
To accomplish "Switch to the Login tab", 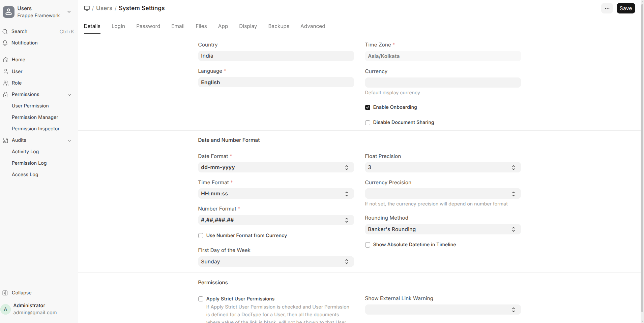I will 118,26.
